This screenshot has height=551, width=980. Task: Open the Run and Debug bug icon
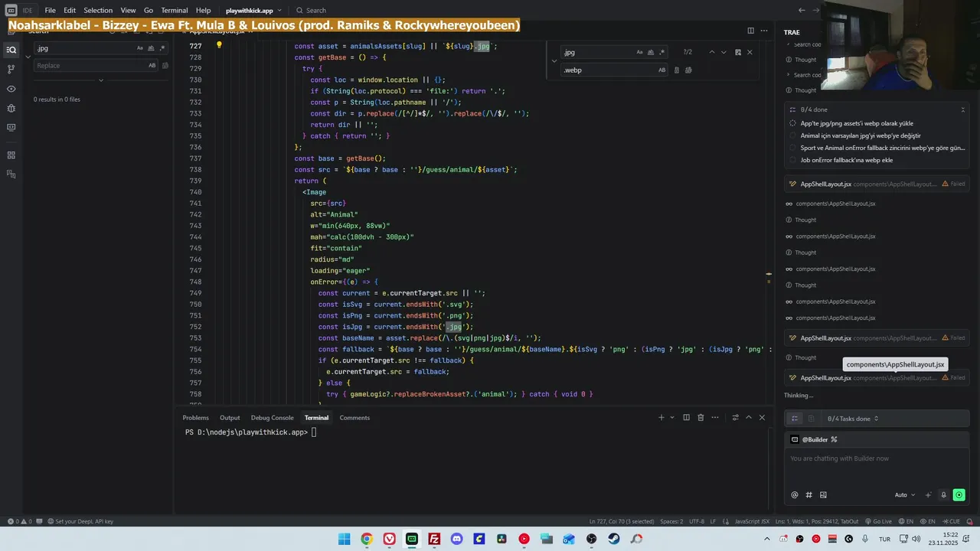click(11, 108)
